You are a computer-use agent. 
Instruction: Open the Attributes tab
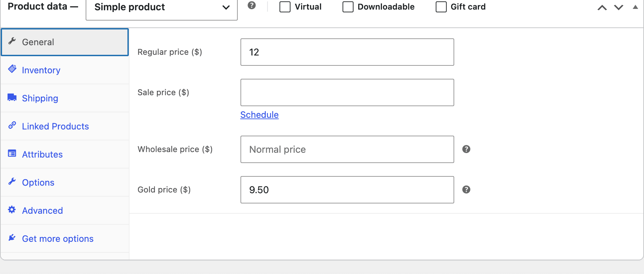(65, 154)
